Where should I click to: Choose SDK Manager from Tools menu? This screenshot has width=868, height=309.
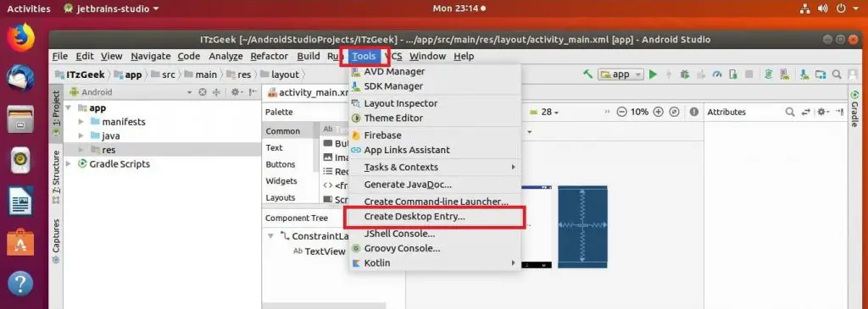coord(435,86)
